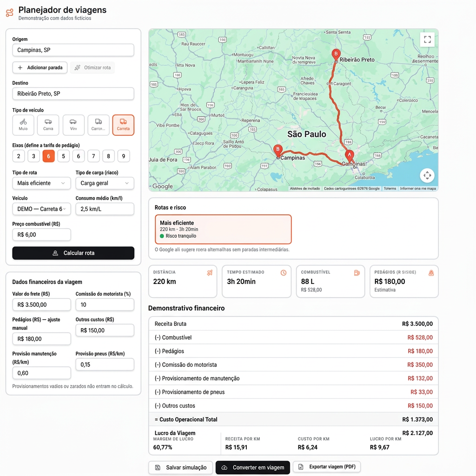The height and width of the screenshot is (476, 476).
Task: Click Informer ona me mapa link
Action: (418, 189)
